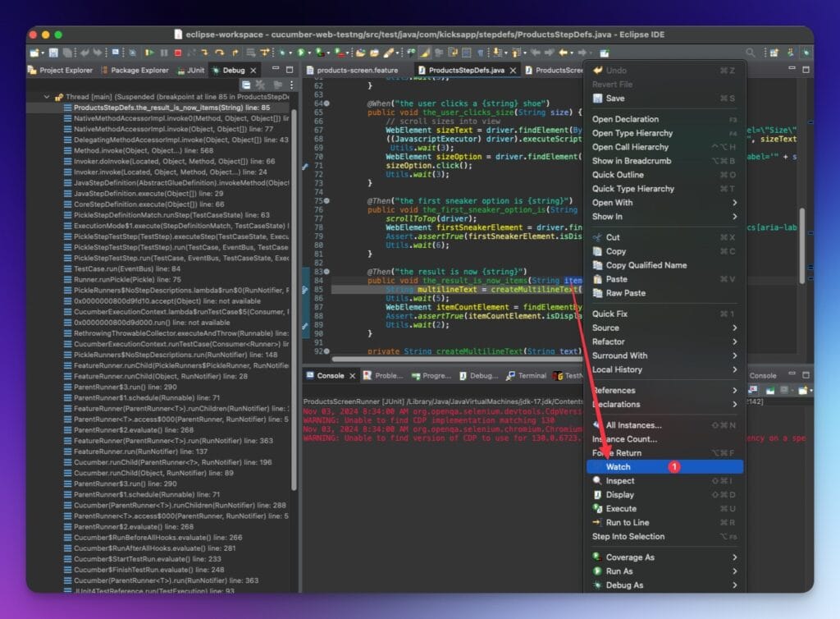The height and width of the screenshot is (619, 840).
Task: Choose Copy Qualified Name menu entry
Action: pyautogui.click(x=664, y=265)
